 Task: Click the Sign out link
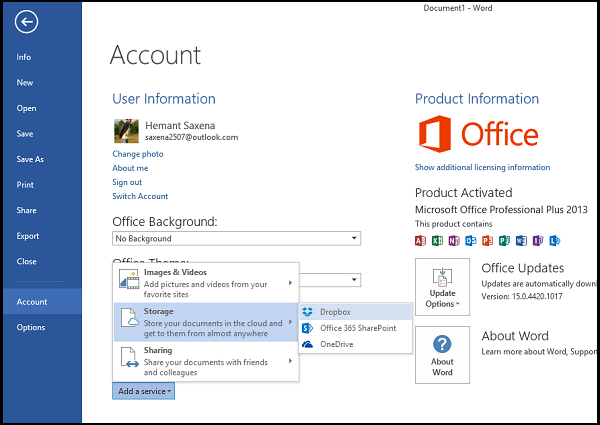127,182
